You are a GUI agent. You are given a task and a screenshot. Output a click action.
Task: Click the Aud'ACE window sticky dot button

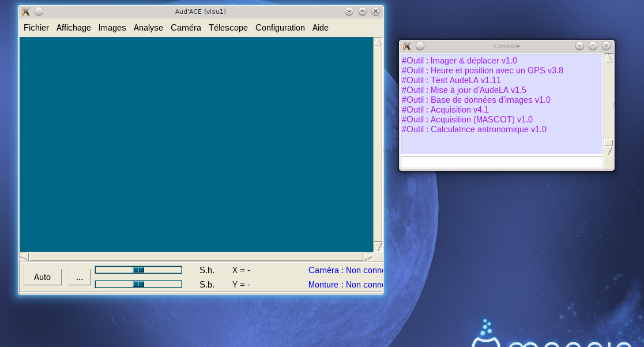[x=39, y=12]
